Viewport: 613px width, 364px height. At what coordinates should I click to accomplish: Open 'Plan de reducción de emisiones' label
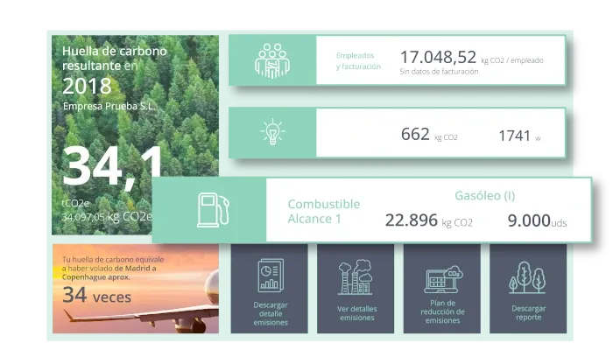coord(442,312)
